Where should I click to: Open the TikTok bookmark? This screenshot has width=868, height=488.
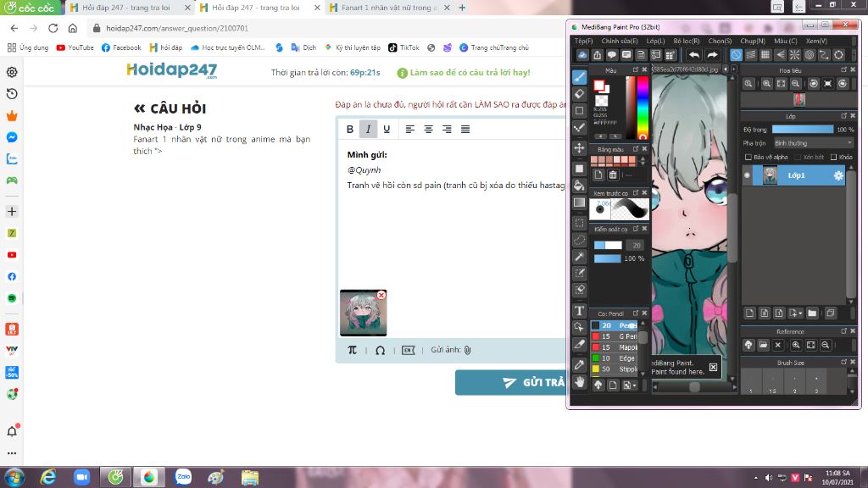(x=403, y=47)
